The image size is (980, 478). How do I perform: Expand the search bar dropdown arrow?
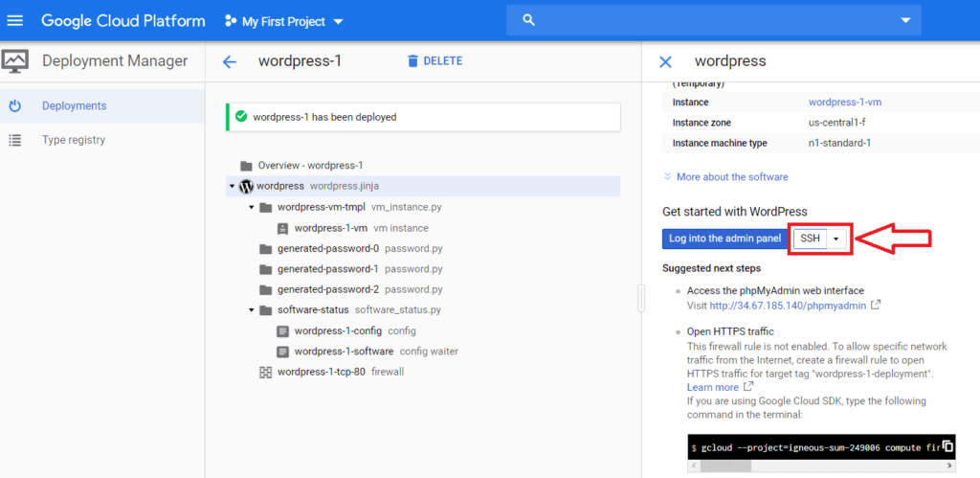[905, 21]
